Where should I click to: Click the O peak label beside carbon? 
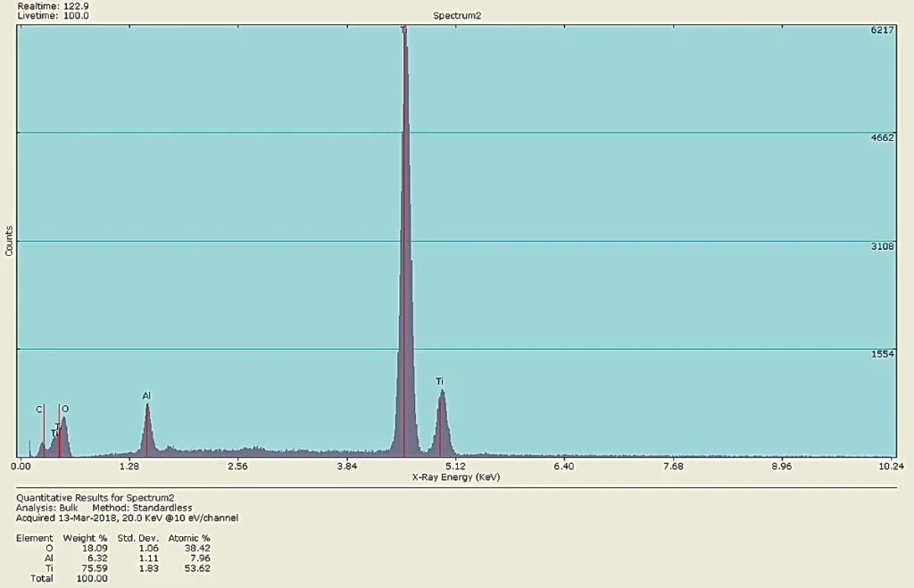(x=65, y=409)
